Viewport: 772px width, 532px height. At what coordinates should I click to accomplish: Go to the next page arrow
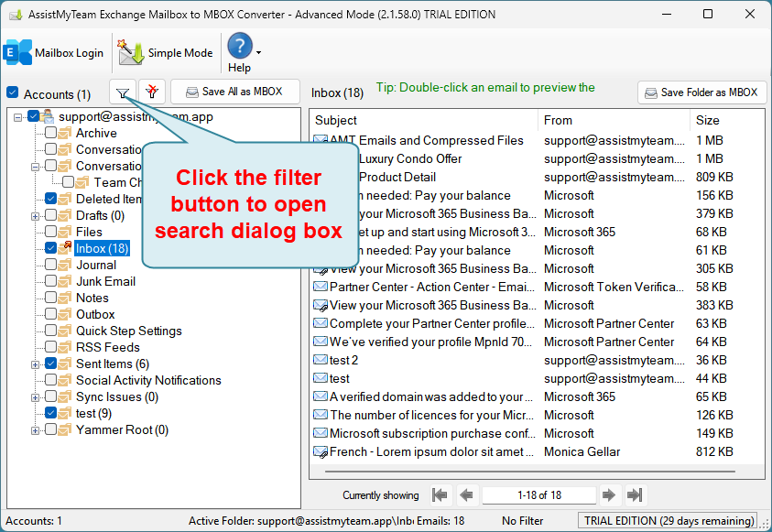pyautogui.click(x=609, y=495)
